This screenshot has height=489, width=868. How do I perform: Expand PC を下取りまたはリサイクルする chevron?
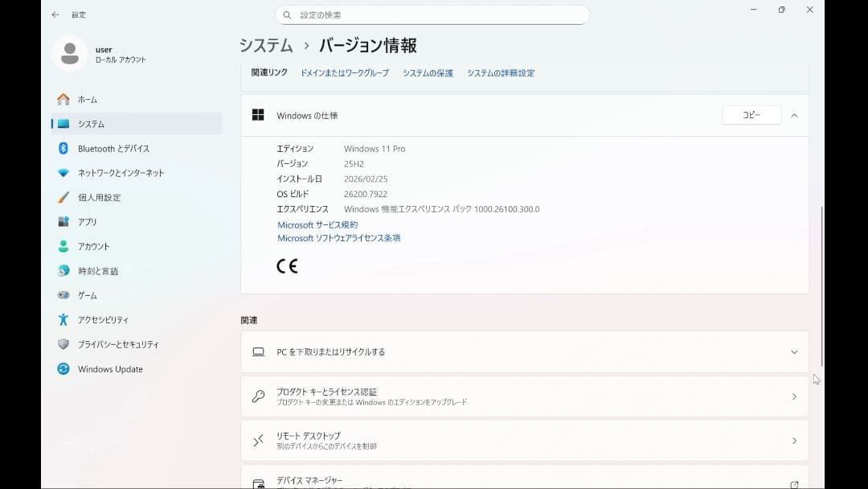click(x=794, y=352)
